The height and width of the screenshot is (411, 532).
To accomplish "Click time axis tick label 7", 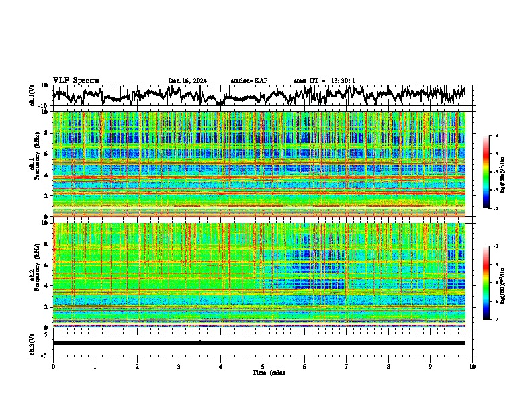I will pos(347,367).
